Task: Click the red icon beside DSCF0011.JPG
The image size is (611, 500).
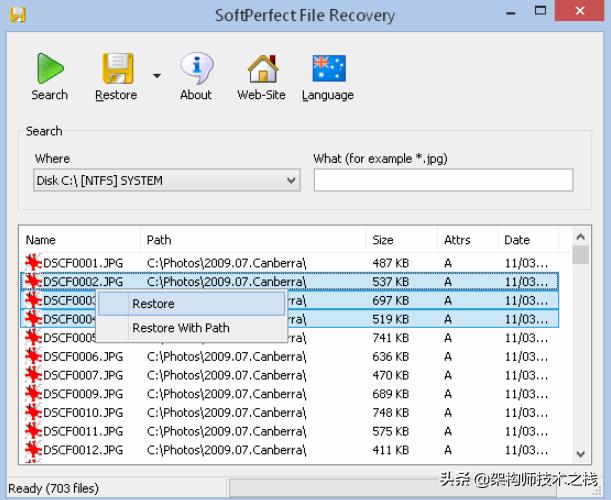Action: pyautogui.click(x=34, y=431)
